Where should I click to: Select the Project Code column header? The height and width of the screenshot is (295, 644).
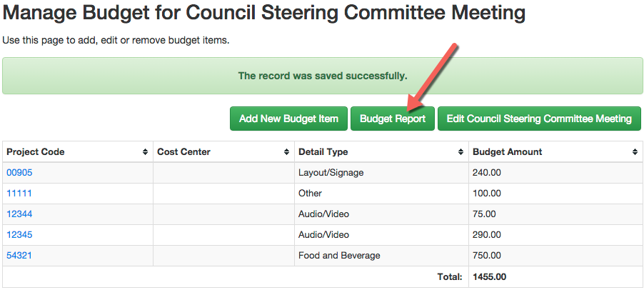(x=78, y=152)
